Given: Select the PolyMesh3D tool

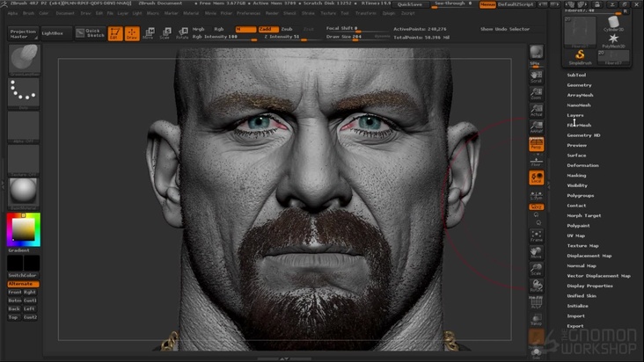Looking at the screenshot, I should click(613, 40).
